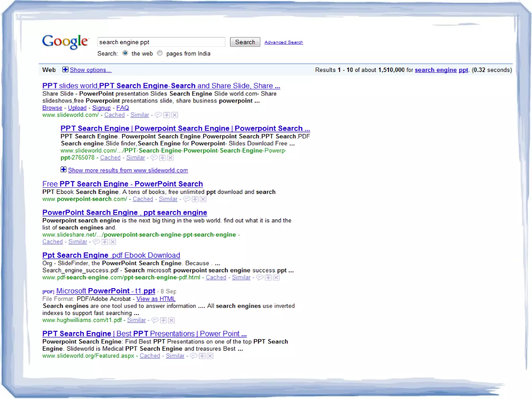Remove the hughwilliams.com result with its X icon
Viewport: 532px width, 399px height.
[171, 320]
